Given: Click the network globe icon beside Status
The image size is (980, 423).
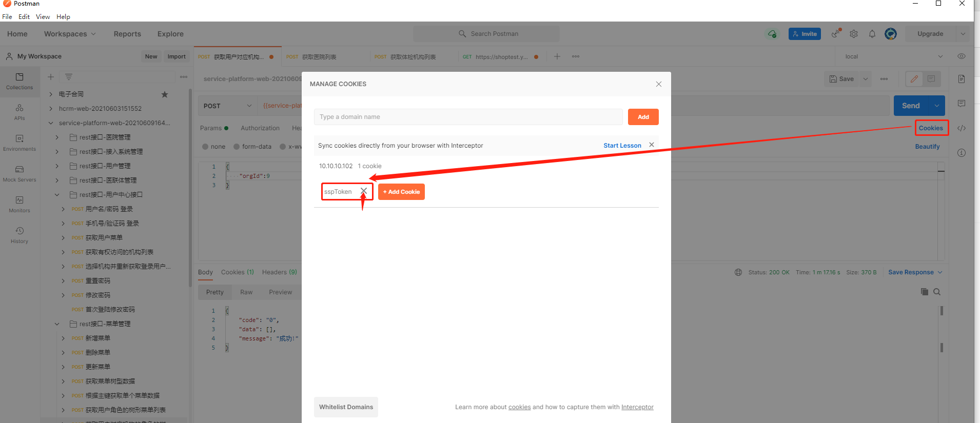Looking at the screenshot, I should click(x=738, y=272).
